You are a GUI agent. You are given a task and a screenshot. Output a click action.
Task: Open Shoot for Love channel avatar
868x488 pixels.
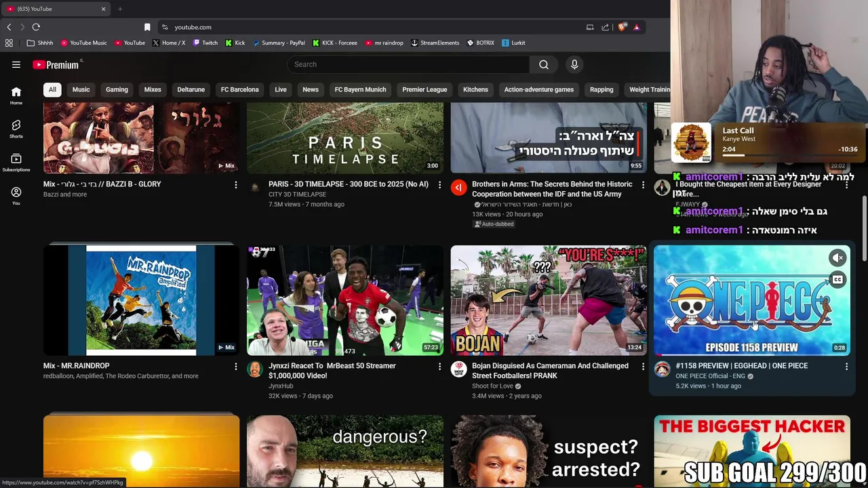click(x=458, y=369)
